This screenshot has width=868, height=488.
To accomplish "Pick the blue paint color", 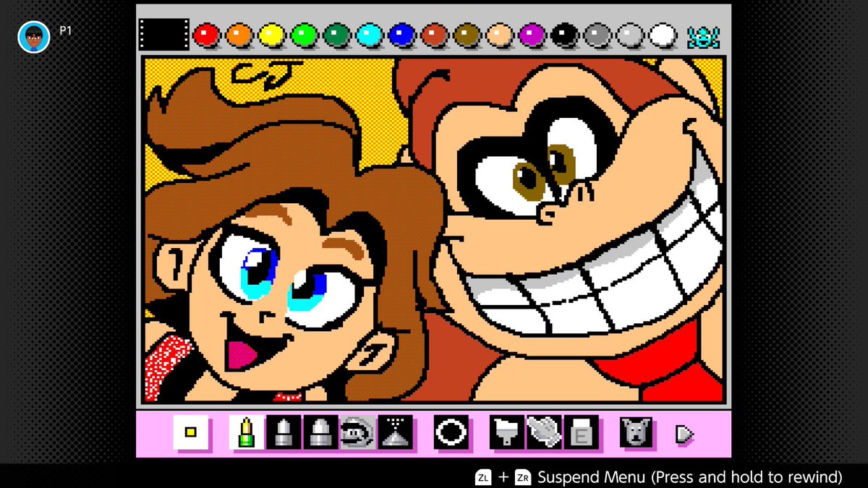I will (402, 35).
